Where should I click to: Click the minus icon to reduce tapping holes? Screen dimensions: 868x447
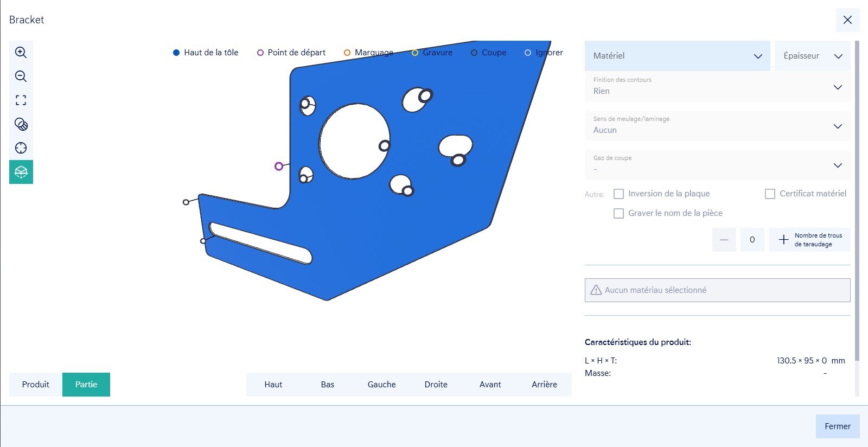(724, 240)
